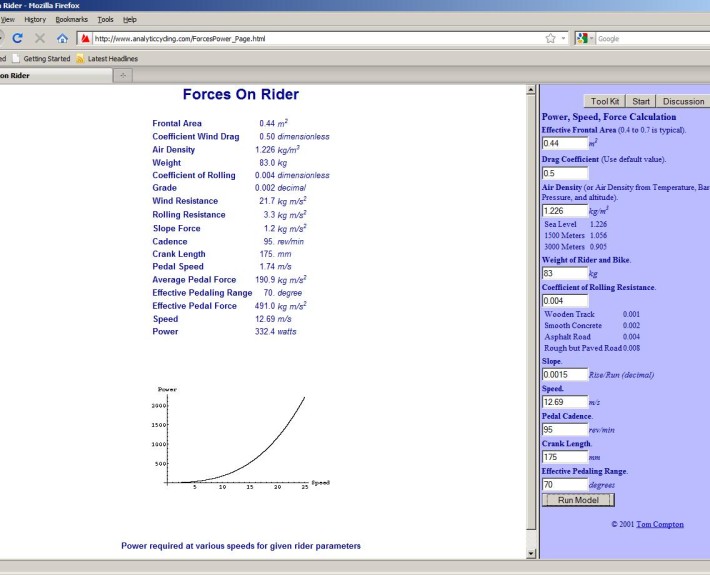Click the Rolling Resistance value 3.3
The width and height of the screenshot is (710, 575).
click(269, 215)
